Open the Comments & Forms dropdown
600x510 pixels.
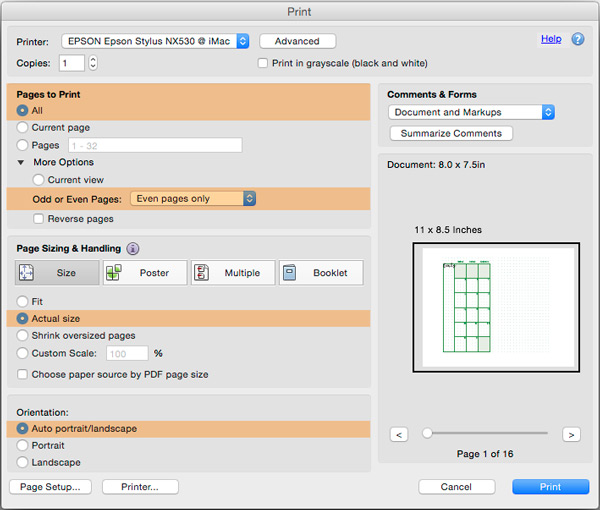pyautogui.click(x=471, y=112)
